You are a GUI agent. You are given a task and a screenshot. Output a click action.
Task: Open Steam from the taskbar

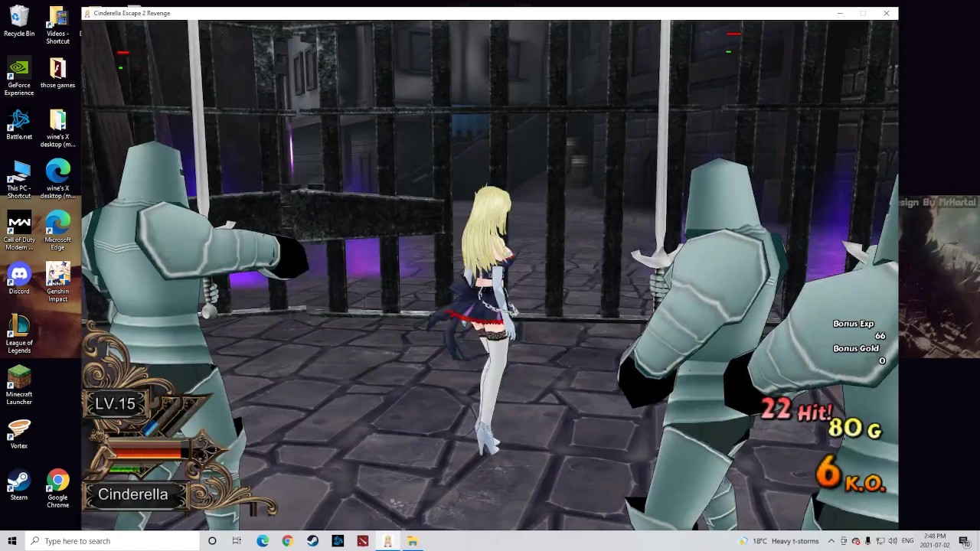312,541
